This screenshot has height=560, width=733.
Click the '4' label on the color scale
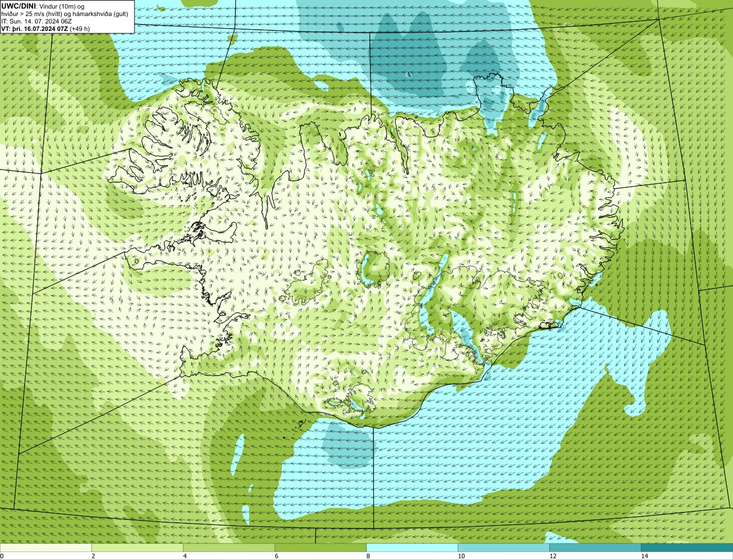(184, 556)
